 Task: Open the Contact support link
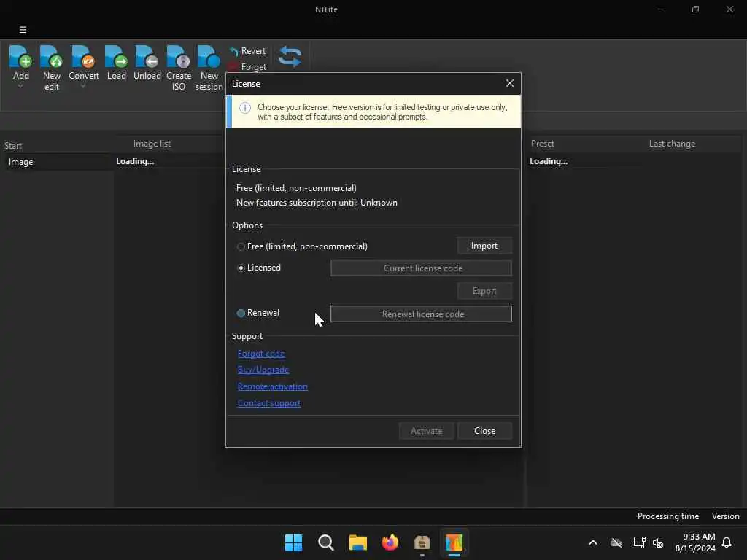coord(268,402)
